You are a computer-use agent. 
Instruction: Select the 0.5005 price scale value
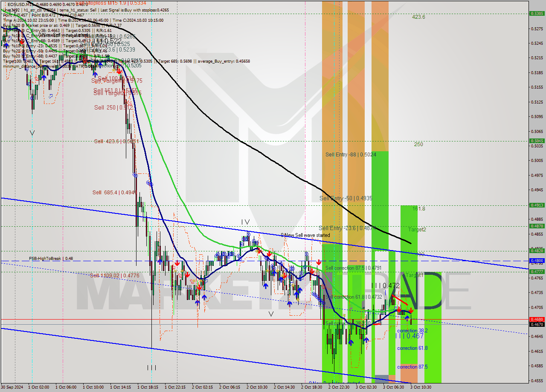pos(536,160)
